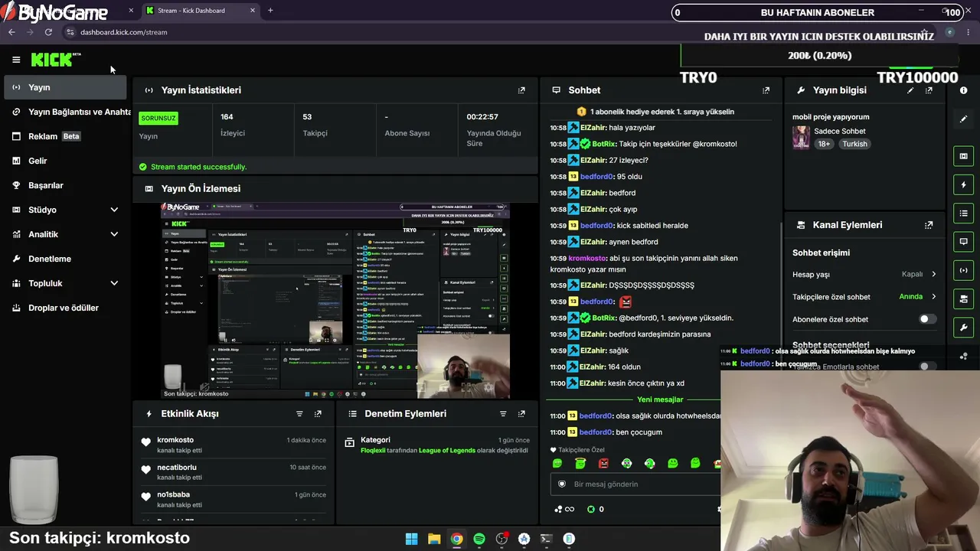The height and width of the screenshot is (551, 980).
Task: Open a new browser tab
Action: tap(270, 11)
